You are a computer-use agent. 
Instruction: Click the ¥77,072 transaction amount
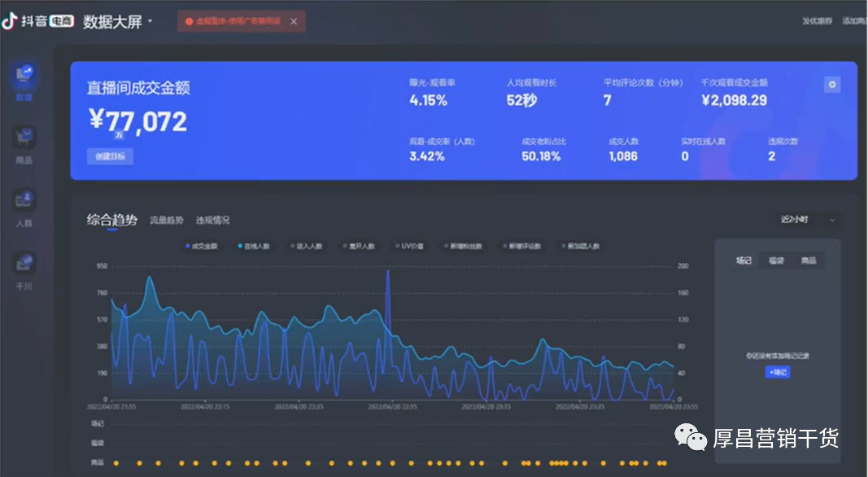tap(137, 121)
